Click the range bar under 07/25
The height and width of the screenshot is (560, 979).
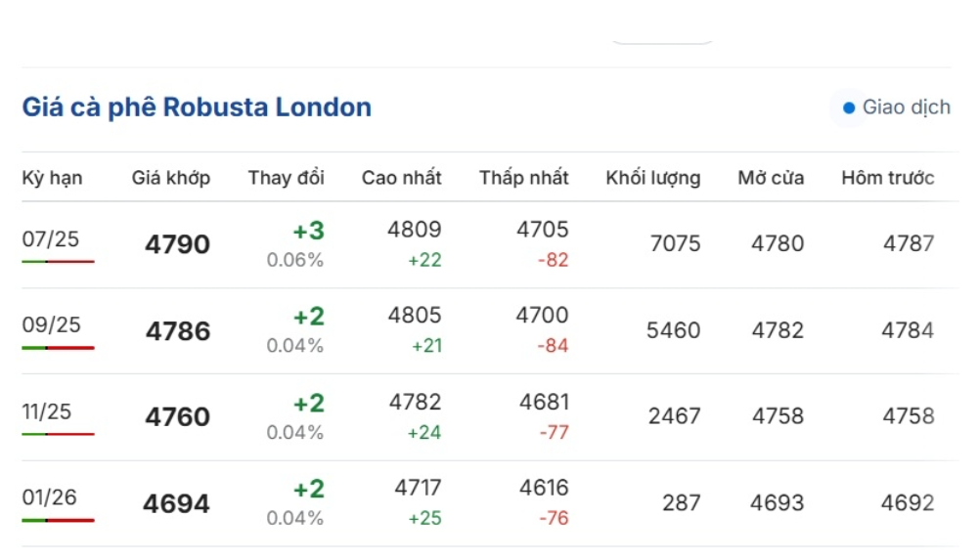coord(58,261)
